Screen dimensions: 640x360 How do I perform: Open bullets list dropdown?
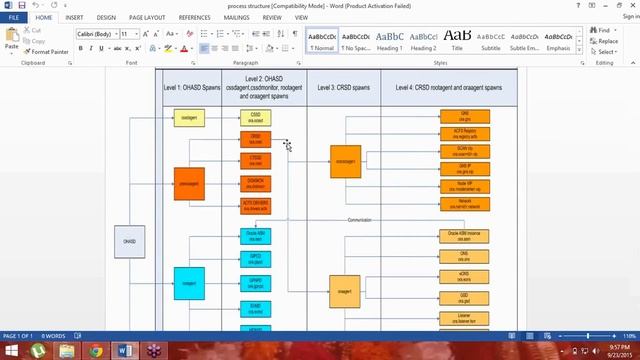211,34
